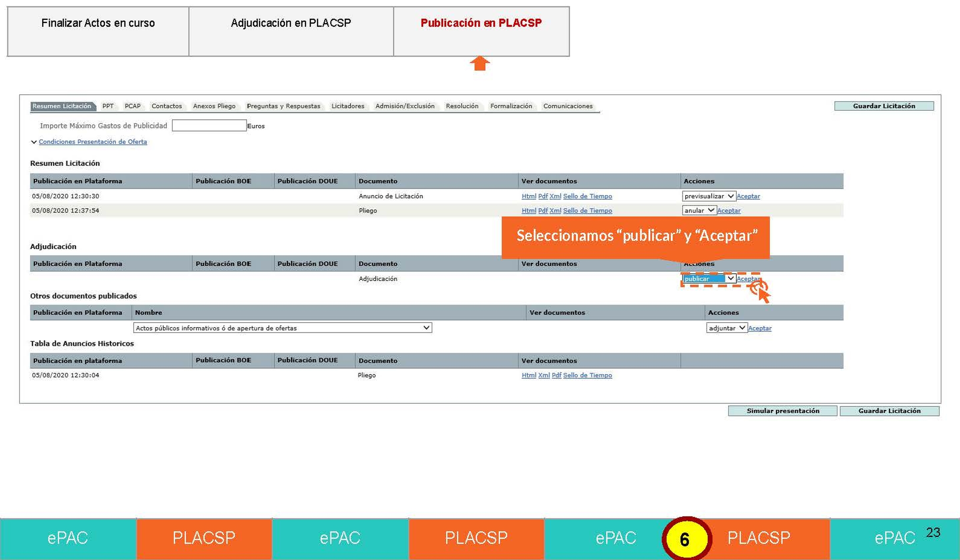The image size is (960, 560).
Task: Switch to the Resumen Licitación tab
Action: pyautogui.click(x=63, y=106)
